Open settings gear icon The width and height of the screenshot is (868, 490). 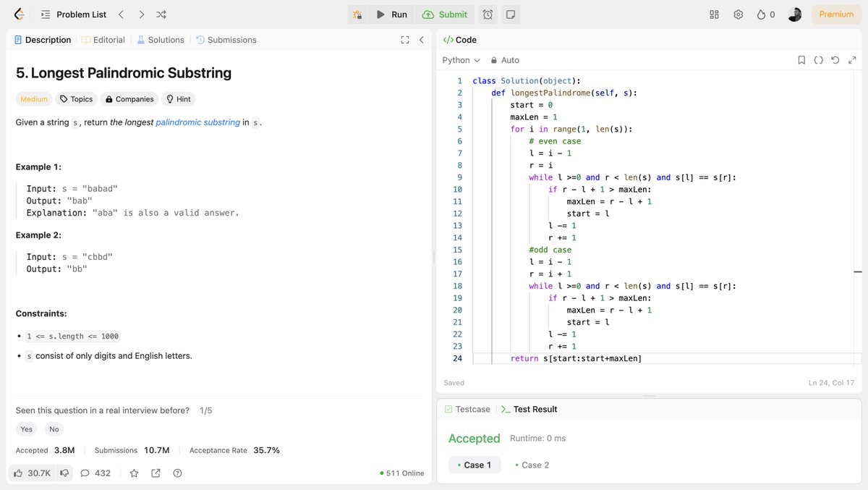pos(739,14)
